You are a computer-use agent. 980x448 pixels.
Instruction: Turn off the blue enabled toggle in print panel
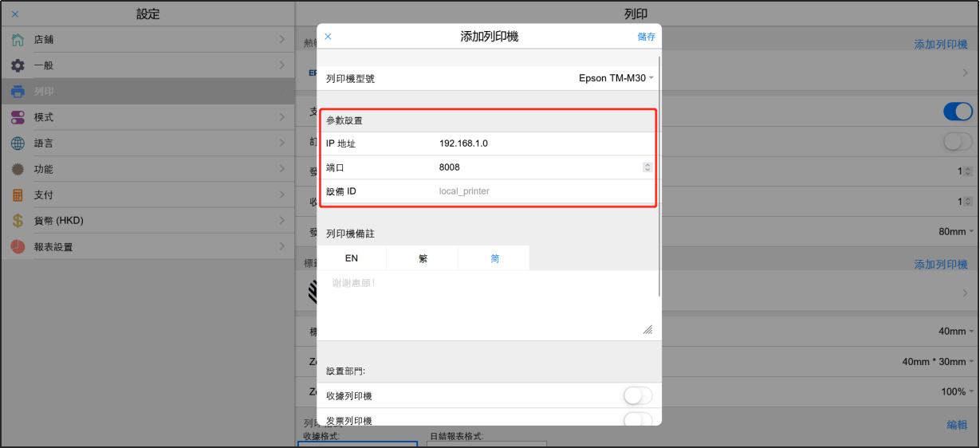coord(958,112)
